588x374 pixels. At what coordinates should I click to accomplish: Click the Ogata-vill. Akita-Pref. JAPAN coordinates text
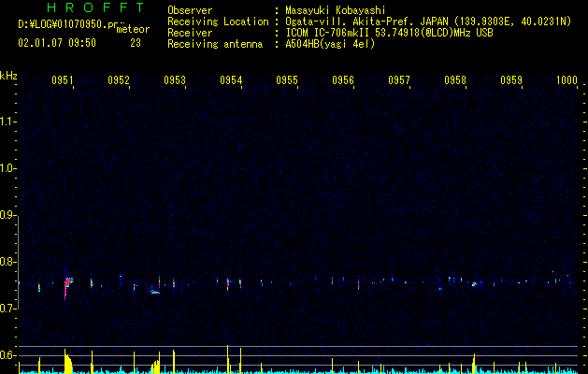[428, 22]
